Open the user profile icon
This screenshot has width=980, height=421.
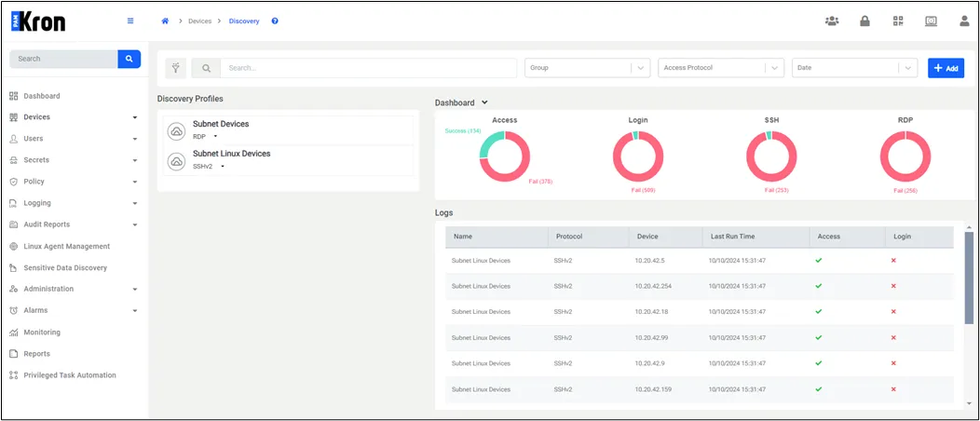click(964, 20)
